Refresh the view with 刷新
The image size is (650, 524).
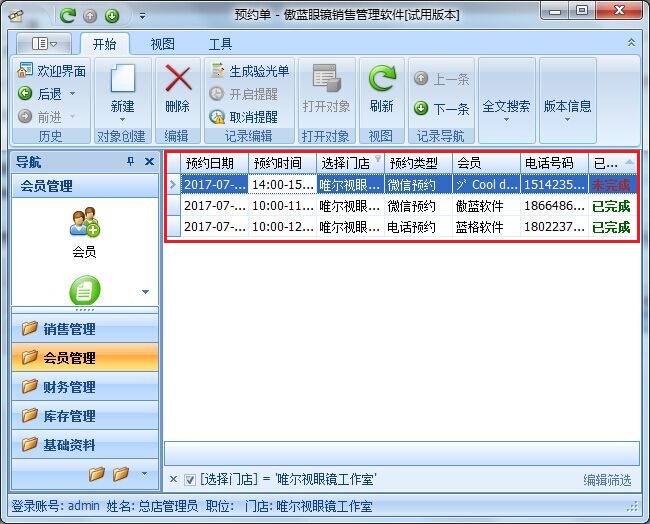[381, 89]
